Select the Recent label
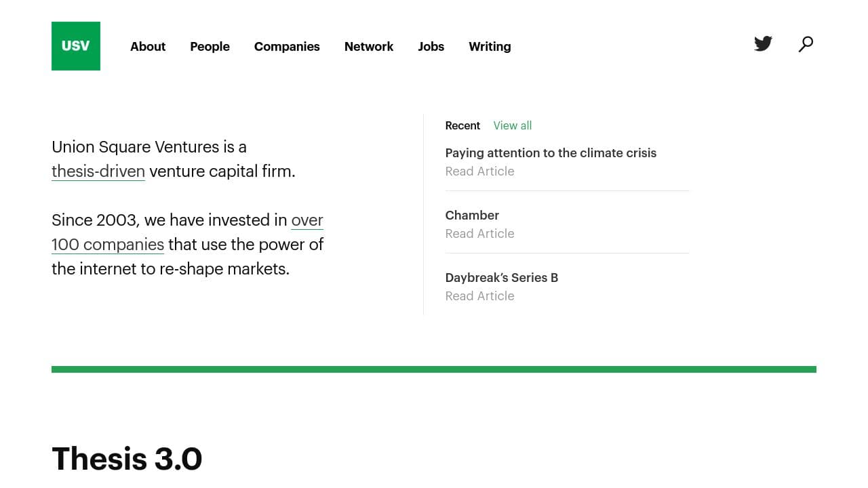 (462, 125)
